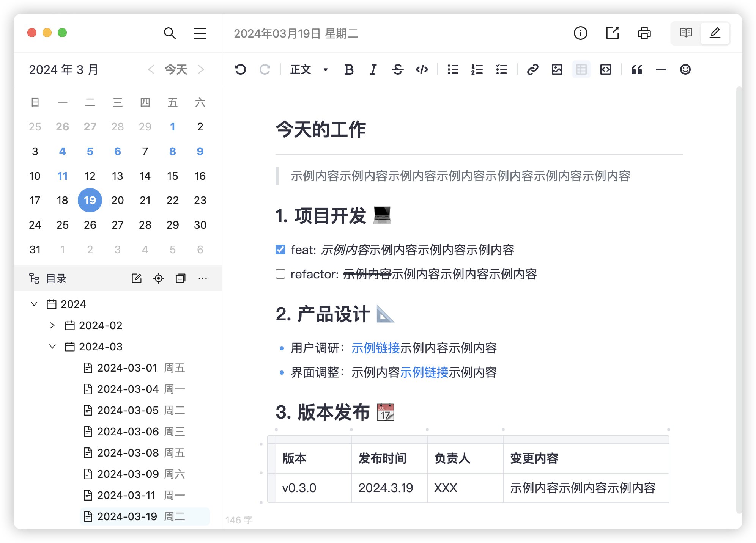Check the refactor task checkbox
This screenshot has width=756, height=543.
(x=280, y=274)
